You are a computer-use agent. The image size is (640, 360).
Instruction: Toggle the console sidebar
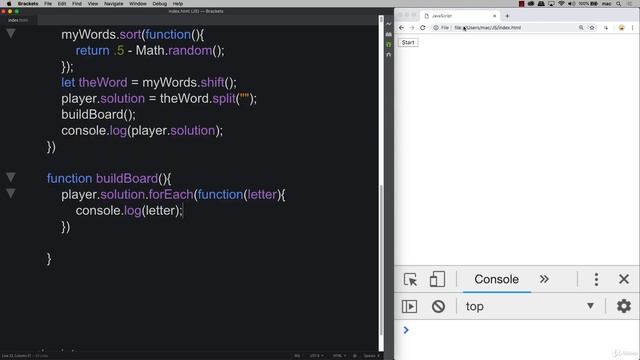pyautogui.click(x=409, y=306)
